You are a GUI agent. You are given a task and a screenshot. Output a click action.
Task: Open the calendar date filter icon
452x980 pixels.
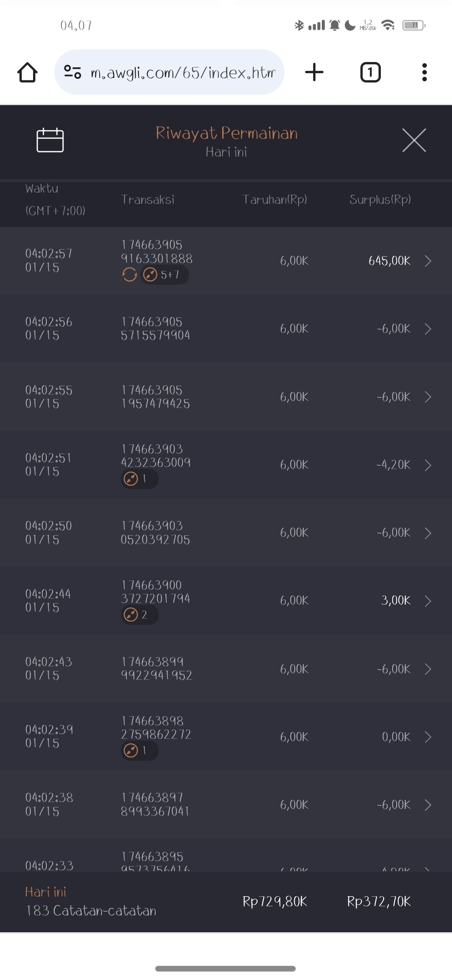50,140
